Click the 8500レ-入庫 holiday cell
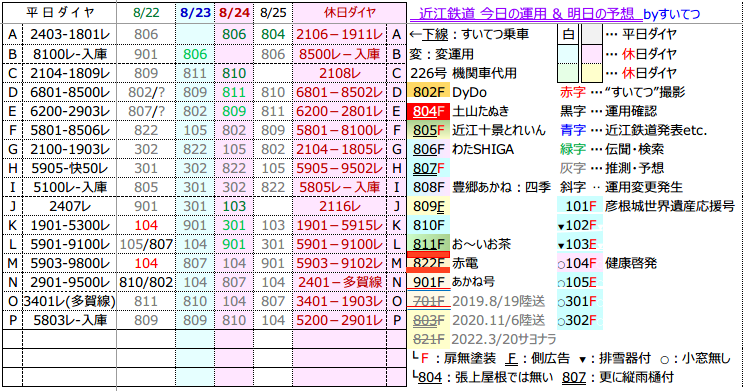Screen dimensions: 743x391 point(340,54)
